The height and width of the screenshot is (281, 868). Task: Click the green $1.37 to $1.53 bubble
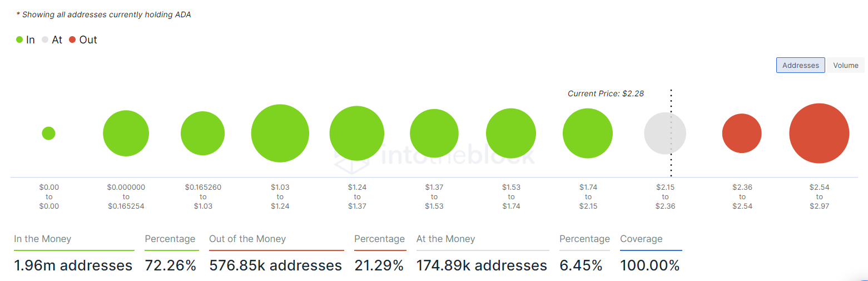434,134
